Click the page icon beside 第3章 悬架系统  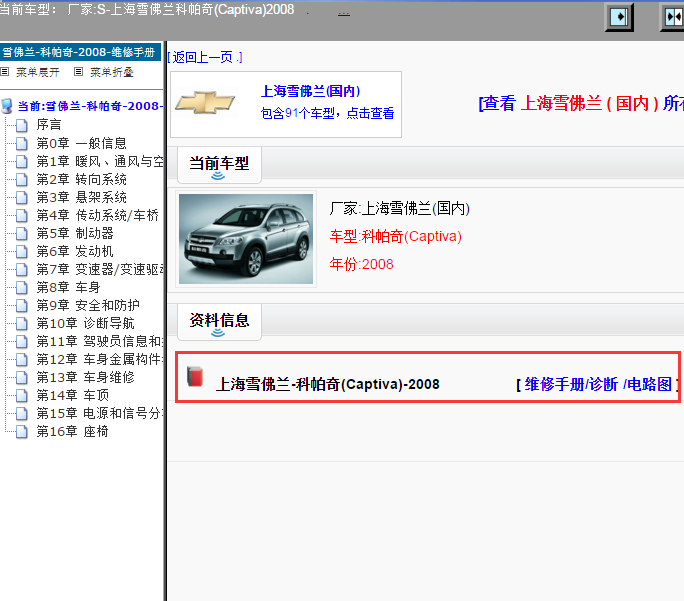(22, 198)
